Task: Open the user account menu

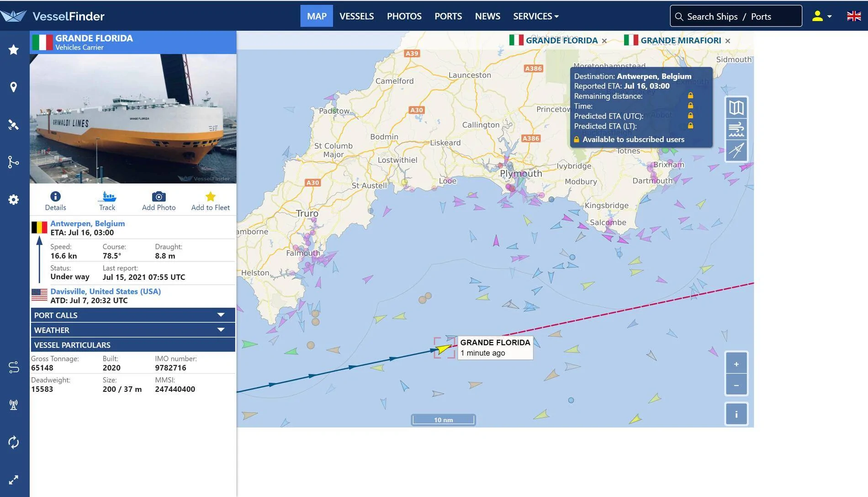Action: [821, 16]
